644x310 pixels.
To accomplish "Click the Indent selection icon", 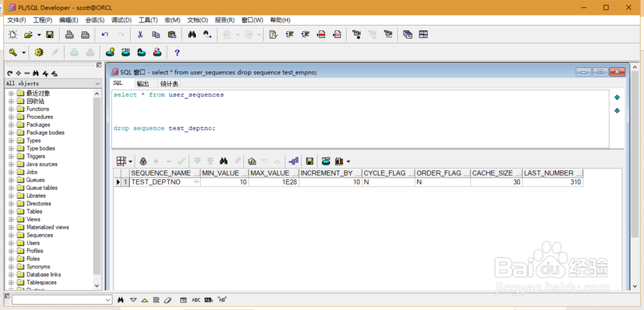I will click(x=290, y=35).
